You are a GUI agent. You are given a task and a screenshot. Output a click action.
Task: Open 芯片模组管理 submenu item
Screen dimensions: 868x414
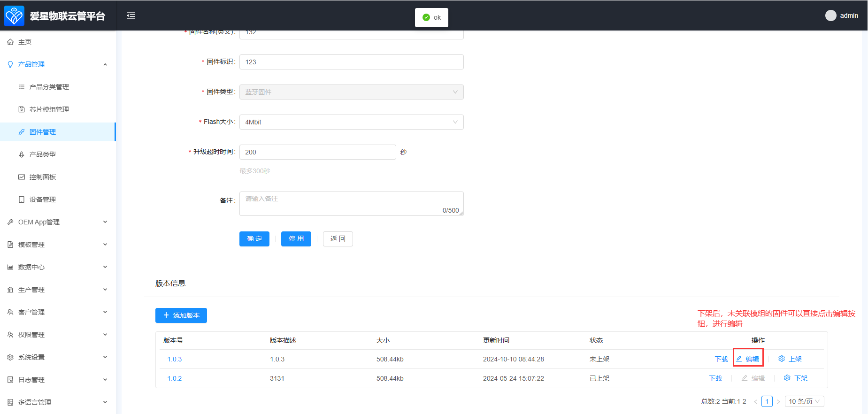coord(58,109)
